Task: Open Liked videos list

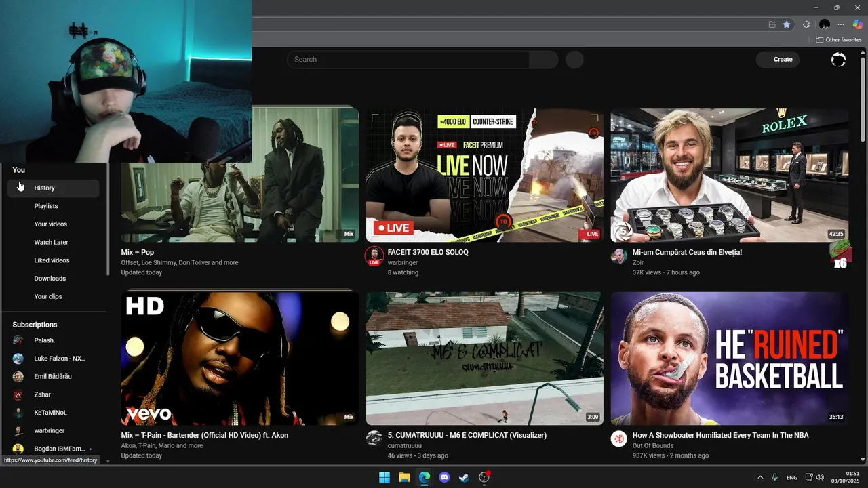Action: (x=54, y=260)
